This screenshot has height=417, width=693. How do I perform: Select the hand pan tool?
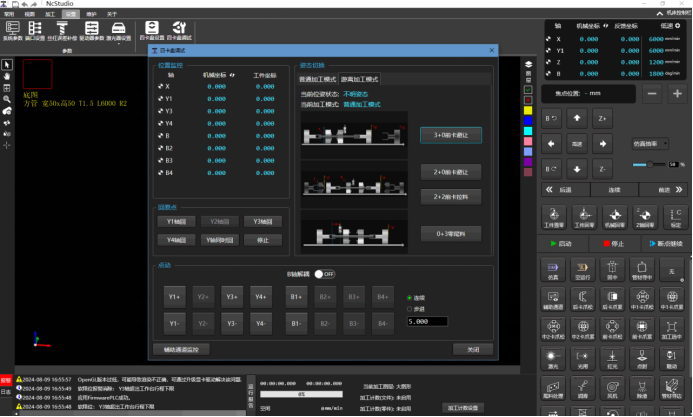7,76
